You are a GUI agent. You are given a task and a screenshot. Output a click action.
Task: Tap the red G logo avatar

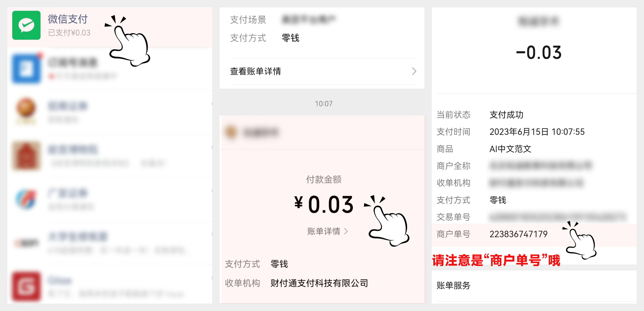coord(26,286)
